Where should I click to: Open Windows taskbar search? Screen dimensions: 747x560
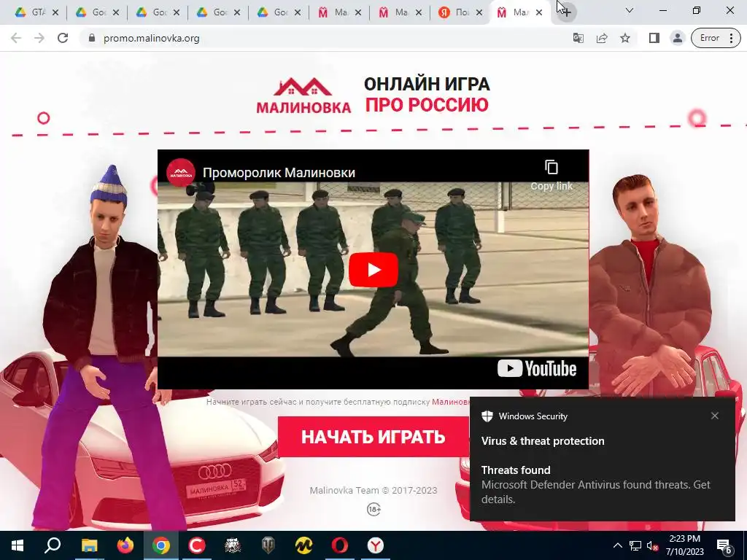click(x=53, y=545)
